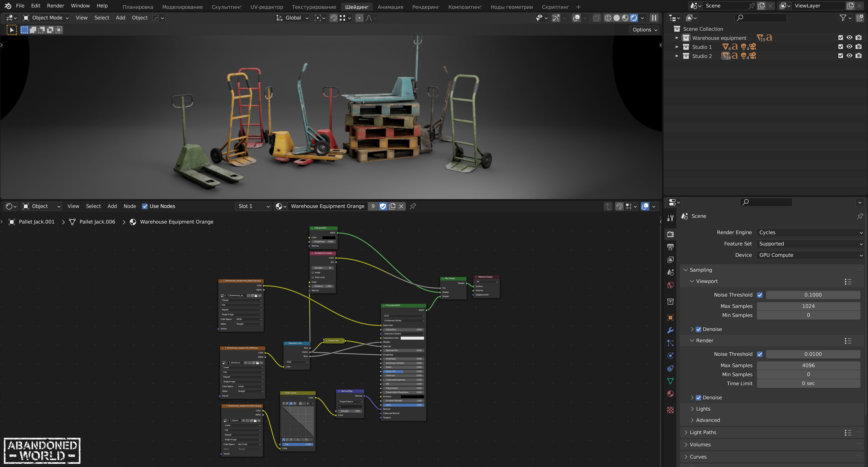The image size is (868, 467).
Task: Open the Render menu
Action: 55,6
